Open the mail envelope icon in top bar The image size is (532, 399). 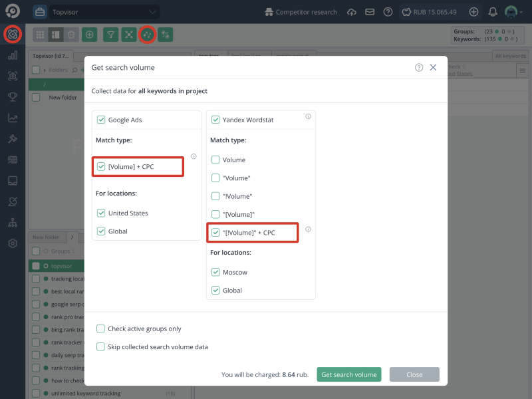pos(370,11)
